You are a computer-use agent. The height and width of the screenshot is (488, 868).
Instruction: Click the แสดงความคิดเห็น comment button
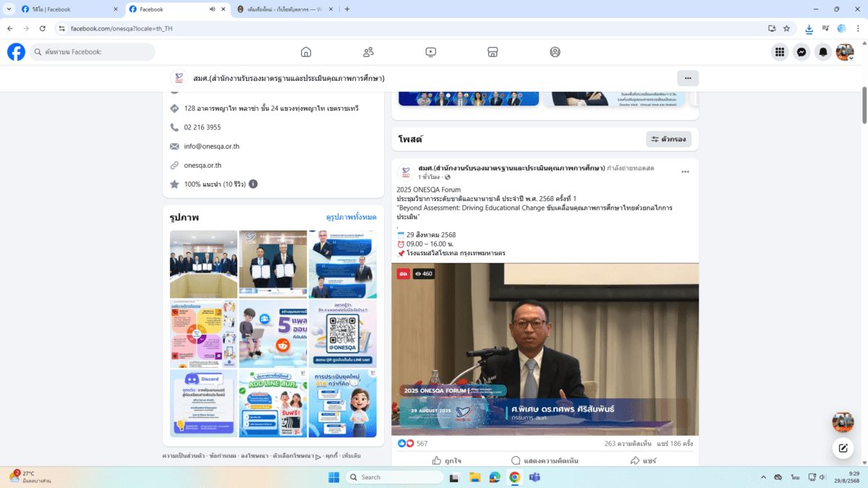(544, 461)
